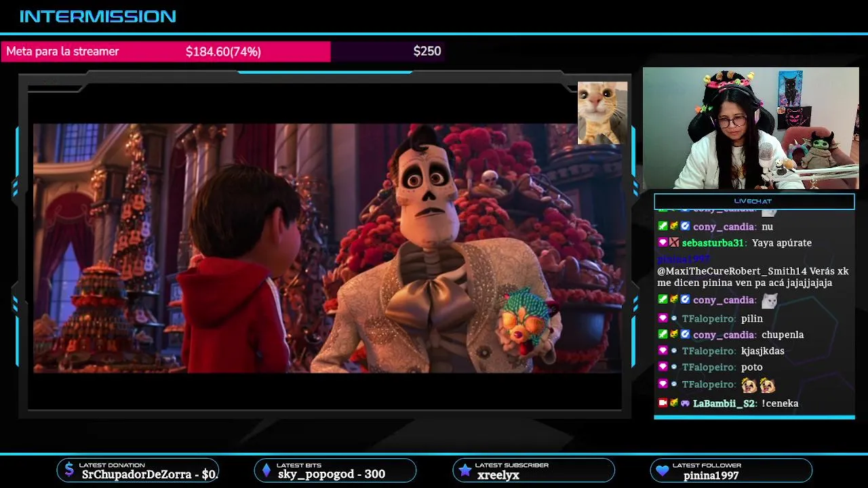Click the 'xreelyx' latest subscriber name
The height and width of the screenshot is (488, 868).
click(498, 474)
